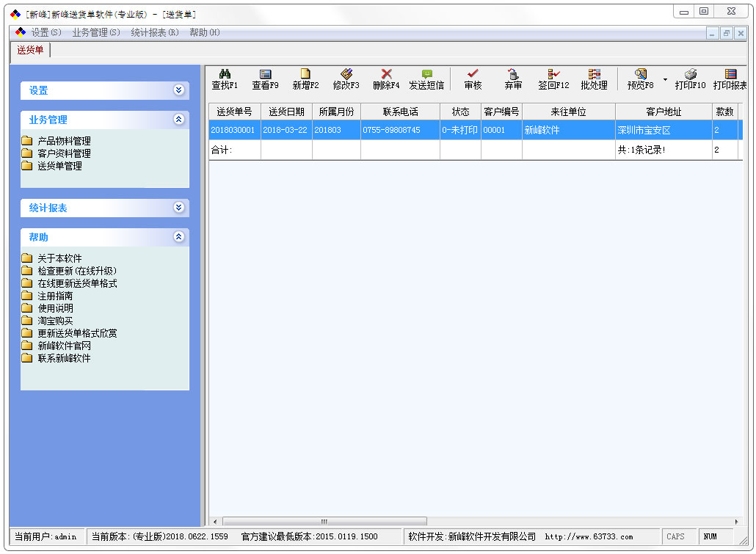
Task: Click the 当前用户:admin status bar entry
Action: click(x=46, y=536)
